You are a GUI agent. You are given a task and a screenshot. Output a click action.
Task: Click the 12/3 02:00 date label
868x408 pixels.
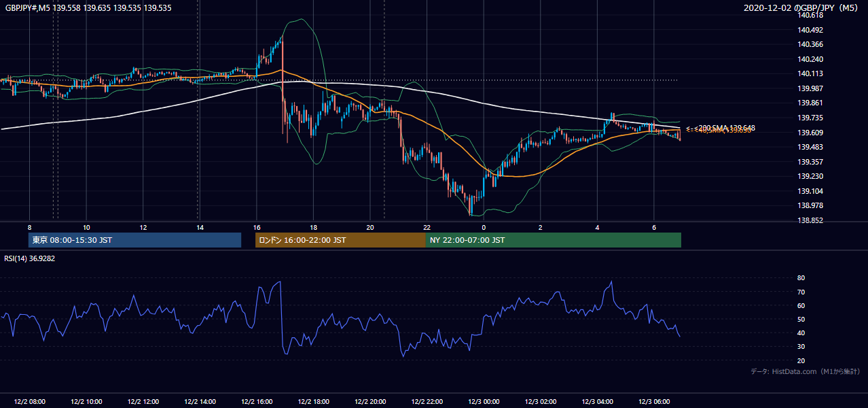[x=540, y=402]
